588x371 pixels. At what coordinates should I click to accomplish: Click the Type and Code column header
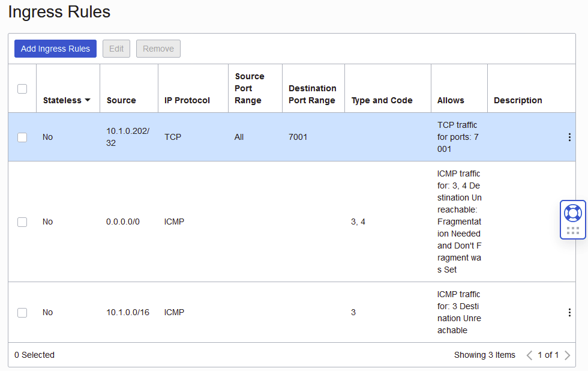(x=382, y=100)
